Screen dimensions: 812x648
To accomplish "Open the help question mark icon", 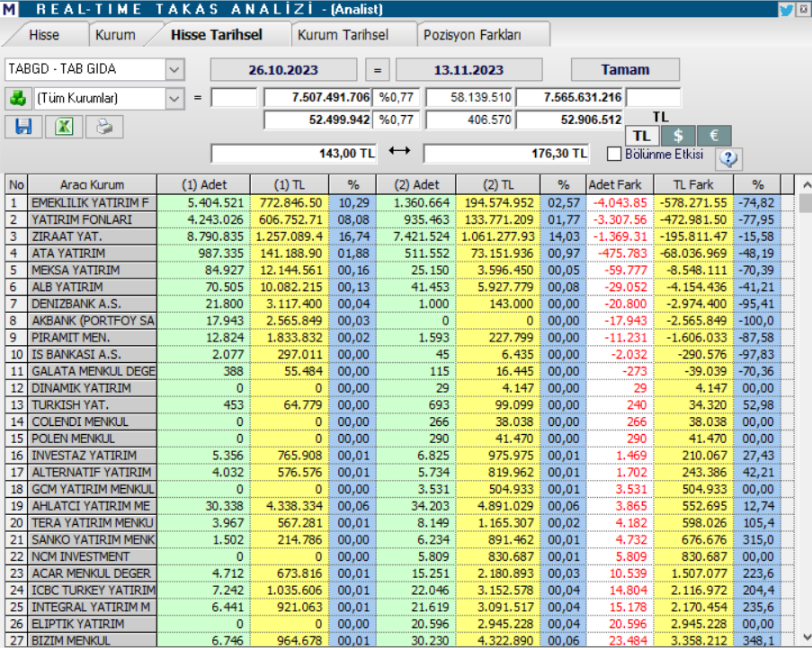I will pos(728,159).
